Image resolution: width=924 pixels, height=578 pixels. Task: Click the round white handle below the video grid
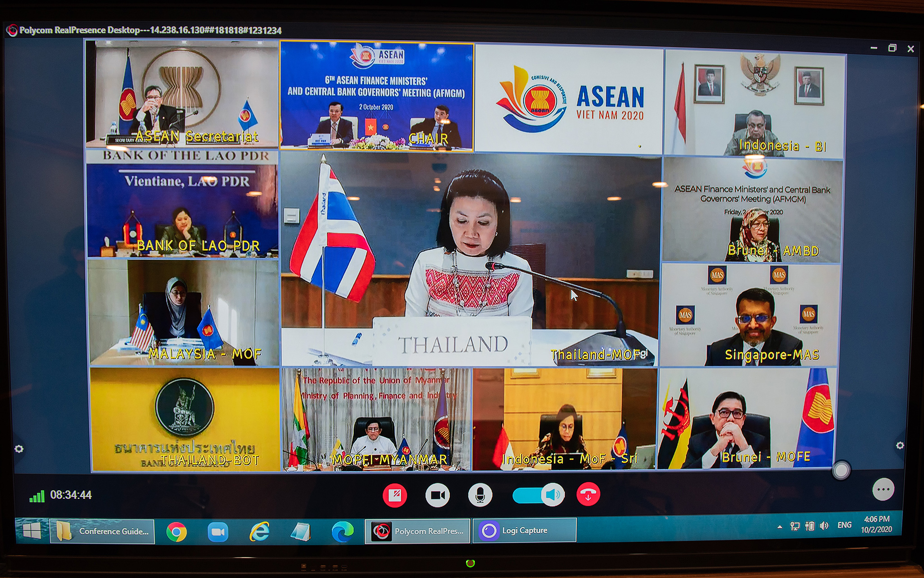tap(841, 471)
